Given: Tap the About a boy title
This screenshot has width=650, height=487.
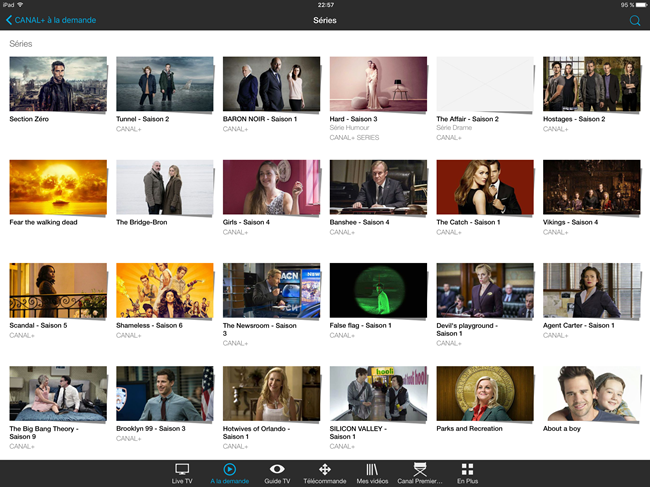Looking at the screenshot, I should (x=562, y=429).
